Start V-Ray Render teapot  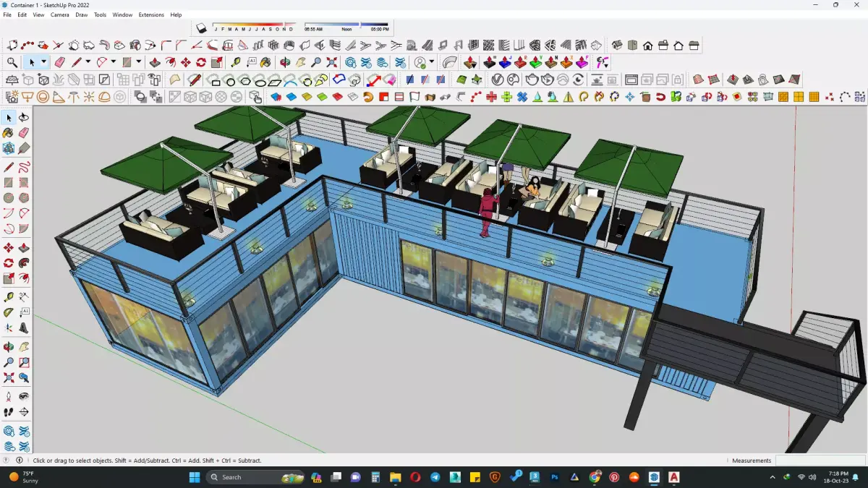(532, 80)
